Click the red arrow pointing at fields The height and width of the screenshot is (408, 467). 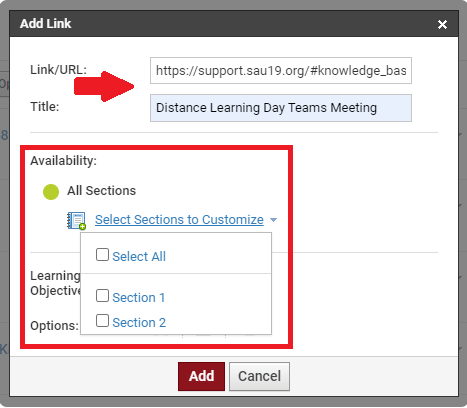[104, 86]
